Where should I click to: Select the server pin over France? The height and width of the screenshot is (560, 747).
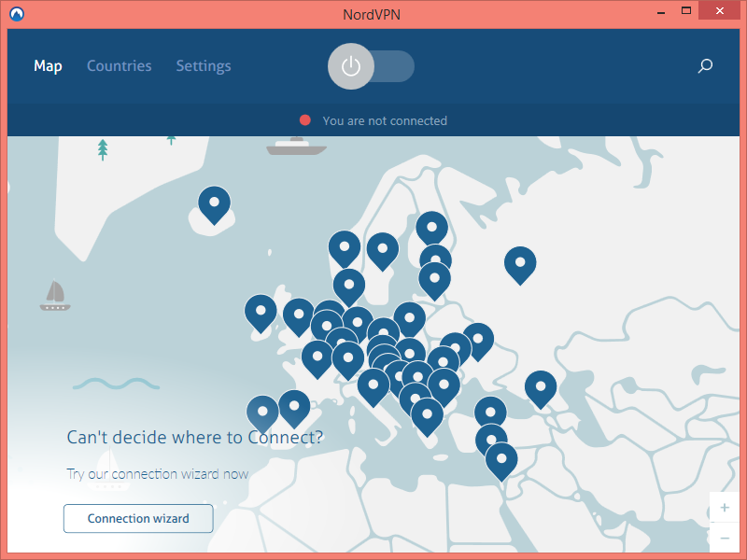(317, 359)
